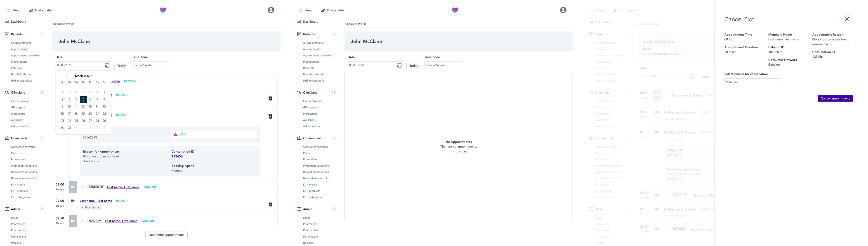
Task: Select March 20 in calendar
Action: point(90,113)
